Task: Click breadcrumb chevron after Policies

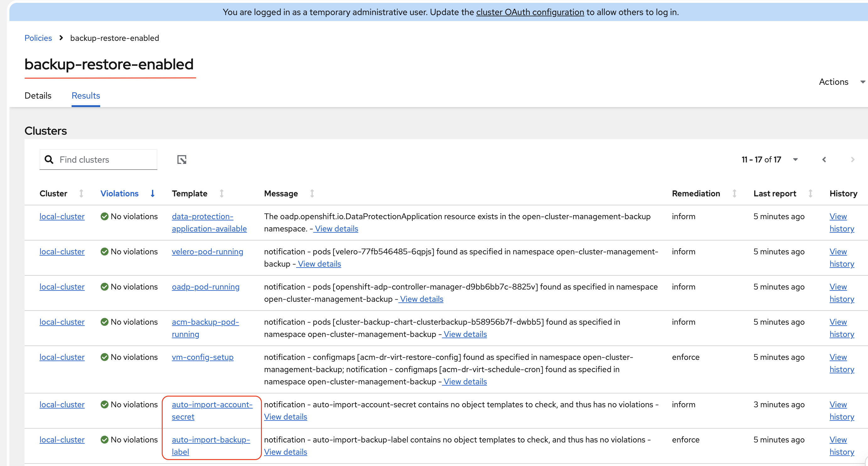Action: [x=61, y=38]
